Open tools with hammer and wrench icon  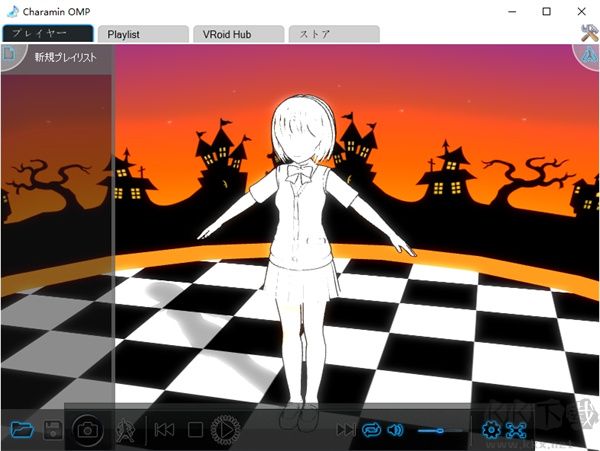[590, 33]
